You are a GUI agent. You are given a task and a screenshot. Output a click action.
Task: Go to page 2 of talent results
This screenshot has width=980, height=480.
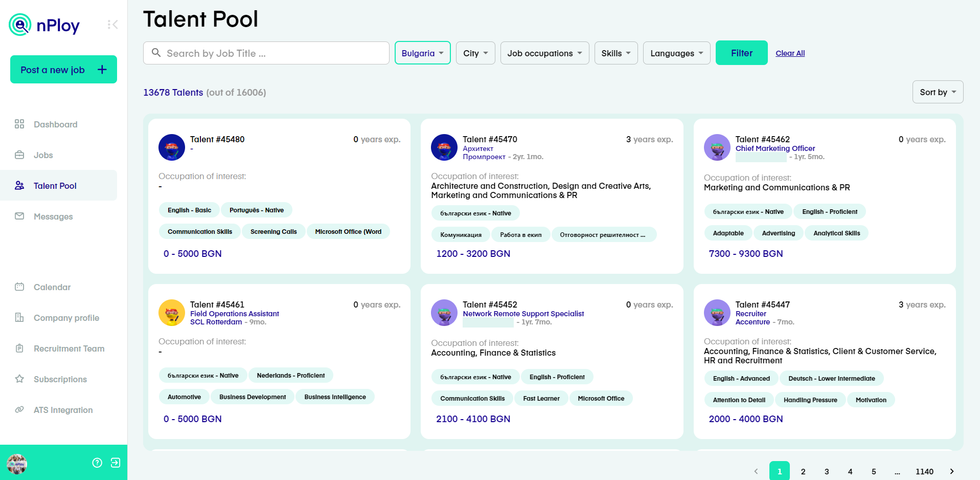point(803,471)
